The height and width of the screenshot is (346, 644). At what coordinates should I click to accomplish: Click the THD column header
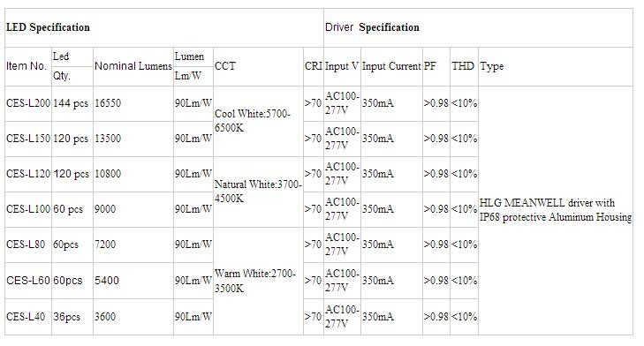click(464, 66)
